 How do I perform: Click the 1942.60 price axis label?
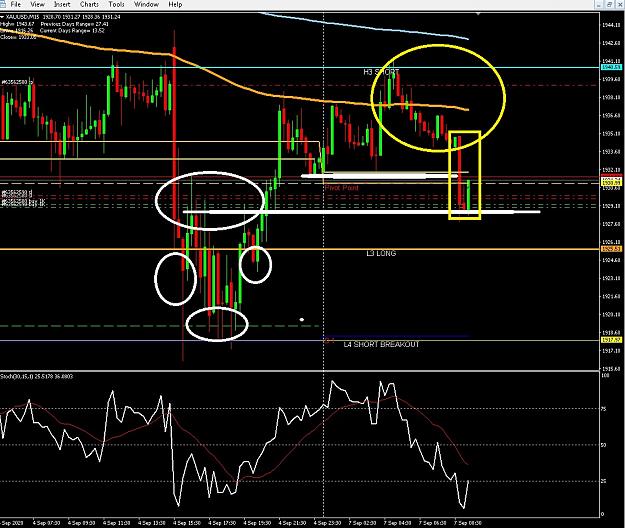(612, 43)
